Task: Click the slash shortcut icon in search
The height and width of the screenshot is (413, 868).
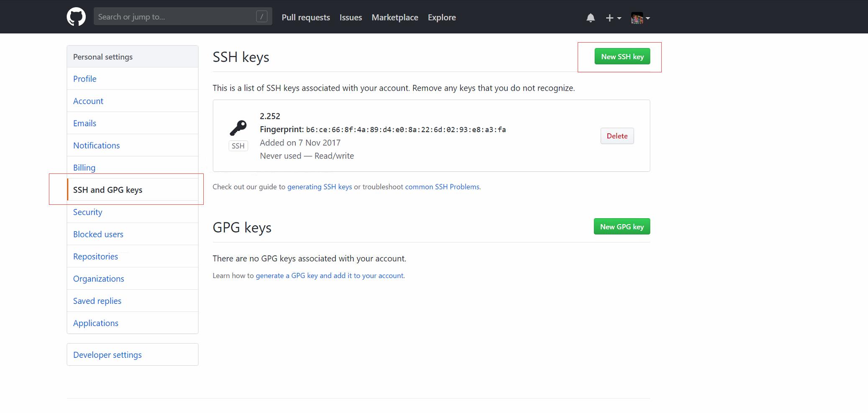Action: (261, 17)
